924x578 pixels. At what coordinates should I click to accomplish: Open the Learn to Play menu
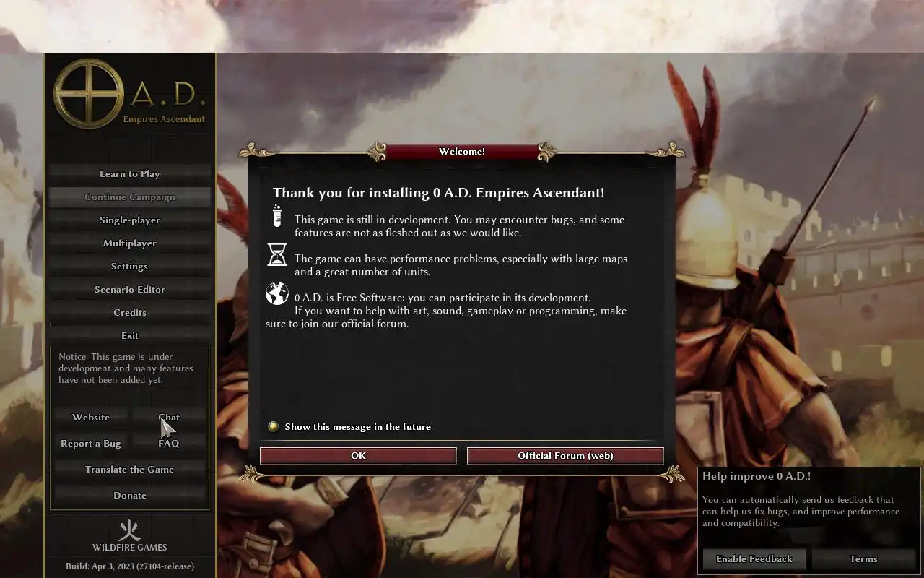[x=130, y=173]
